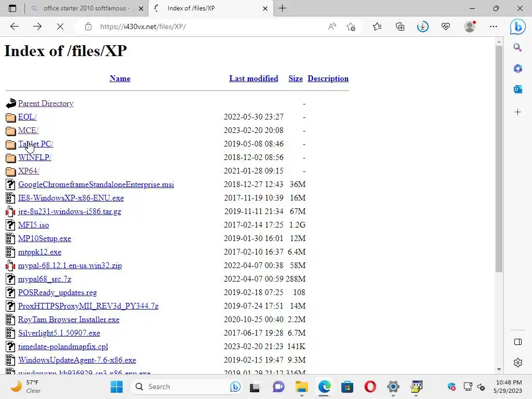Open the Downloads icon in the toolbar

coord(423,26)
